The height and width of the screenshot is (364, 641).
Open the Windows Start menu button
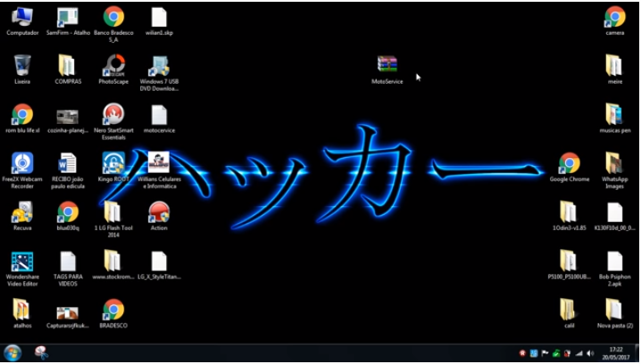12,353
